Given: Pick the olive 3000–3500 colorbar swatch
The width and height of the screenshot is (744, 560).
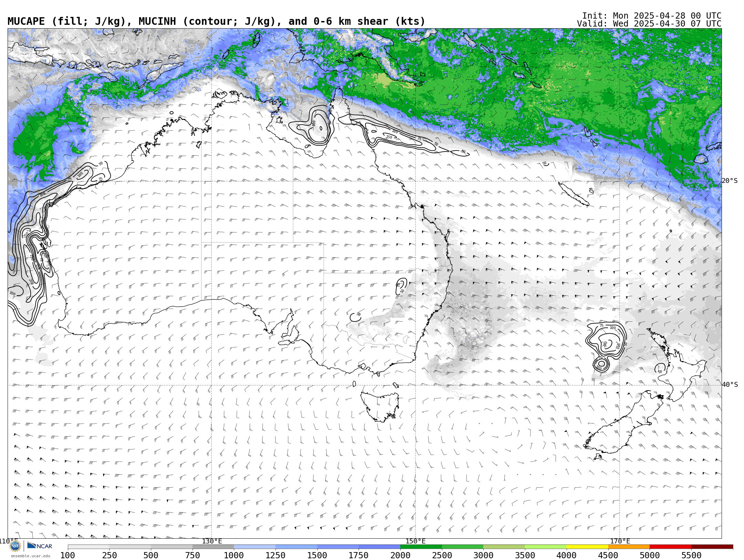Looking at the screenshot, I should click(504, 547).
